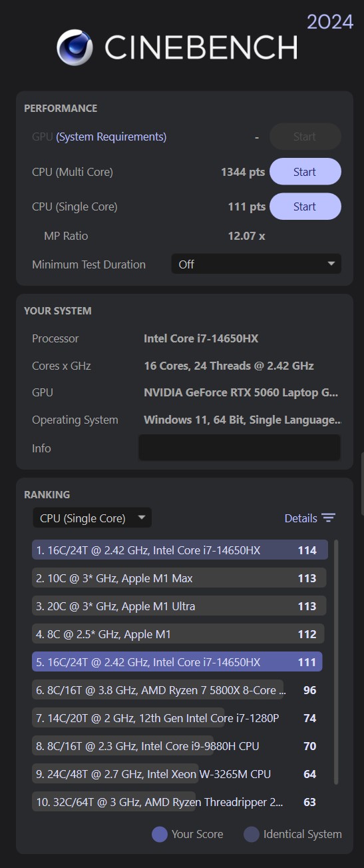Click the window scrollbar on right edge

(362, 484)
